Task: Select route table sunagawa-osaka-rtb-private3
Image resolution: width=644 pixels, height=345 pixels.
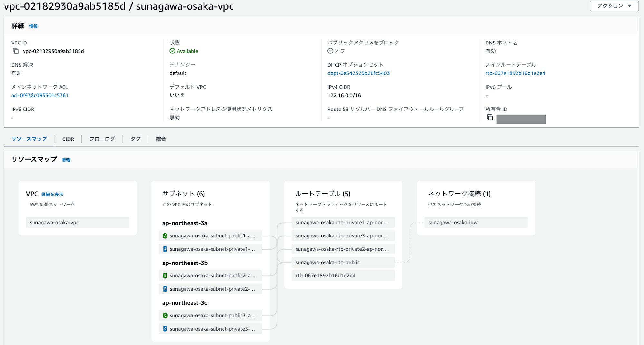Action: [343, 236]
